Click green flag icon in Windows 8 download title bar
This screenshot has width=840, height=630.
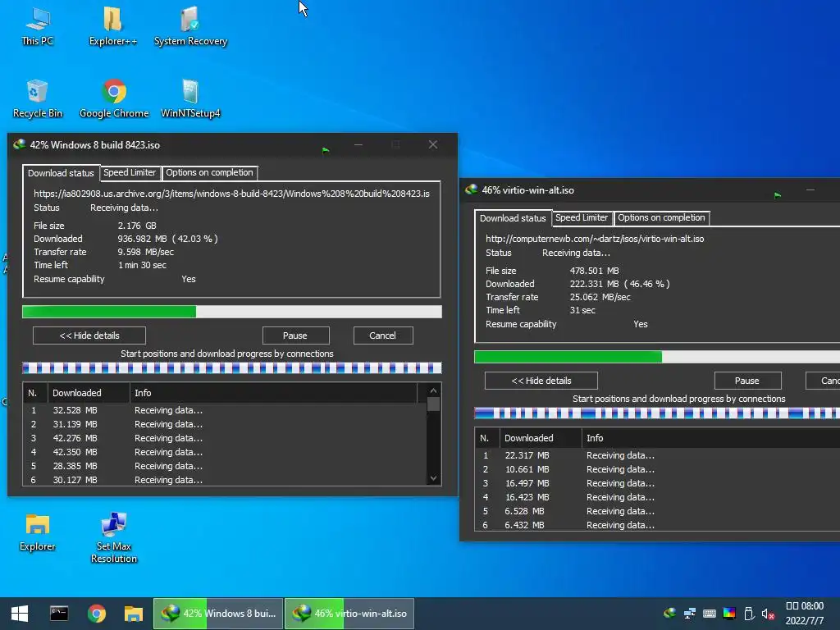(326, 150)
